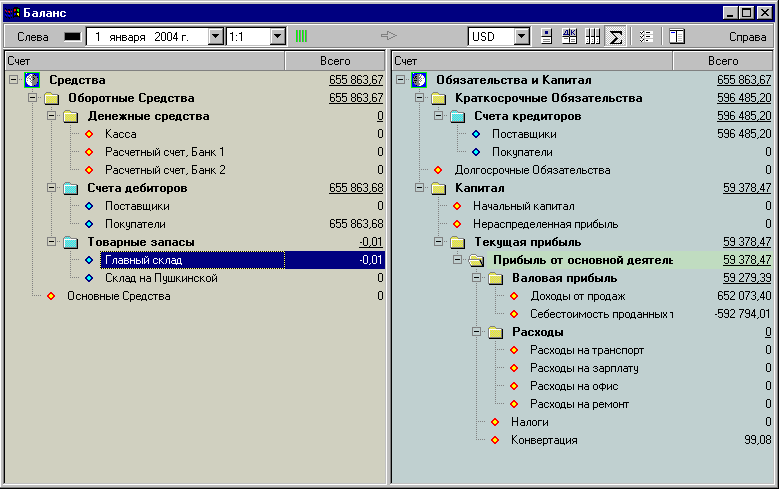Click the split panel layout icon
Viewport: 779px width, 489px height.
click(x=677, y=36)
